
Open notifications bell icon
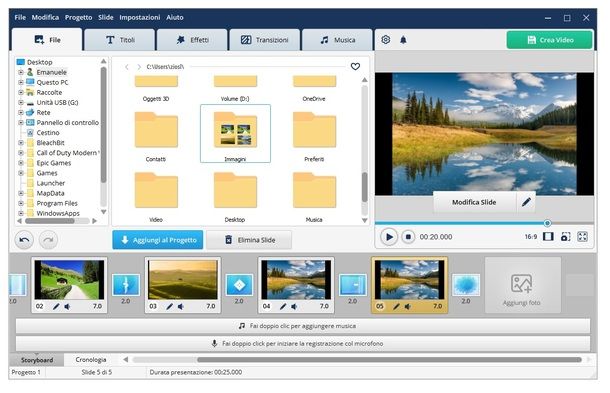point(403,40)
